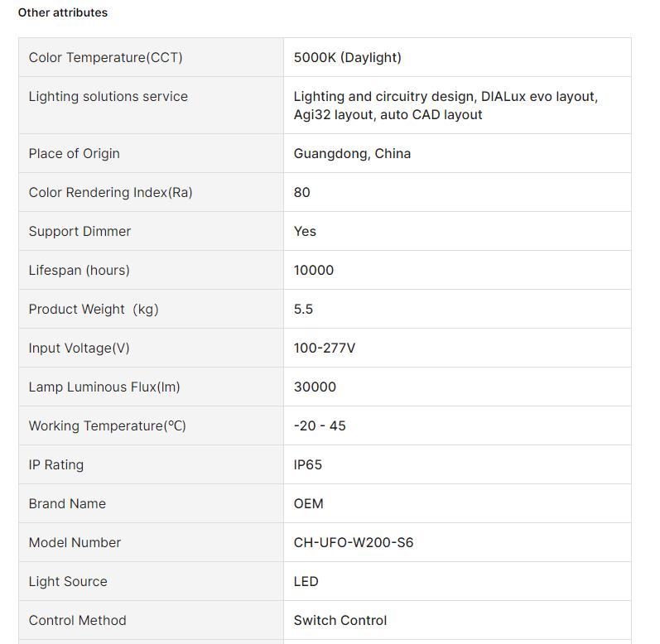Viewport: 660px width, 644px height.
Task: Click the Support Dimmer 'Yes' value
Action: pyautogui.click(x=305, y=231)
